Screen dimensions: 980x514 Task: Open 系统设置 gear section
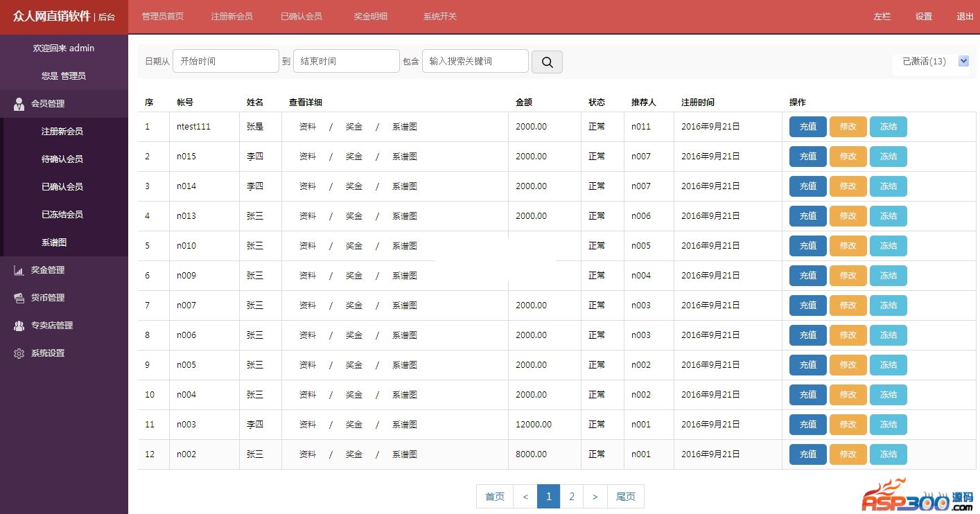point(47,353)
